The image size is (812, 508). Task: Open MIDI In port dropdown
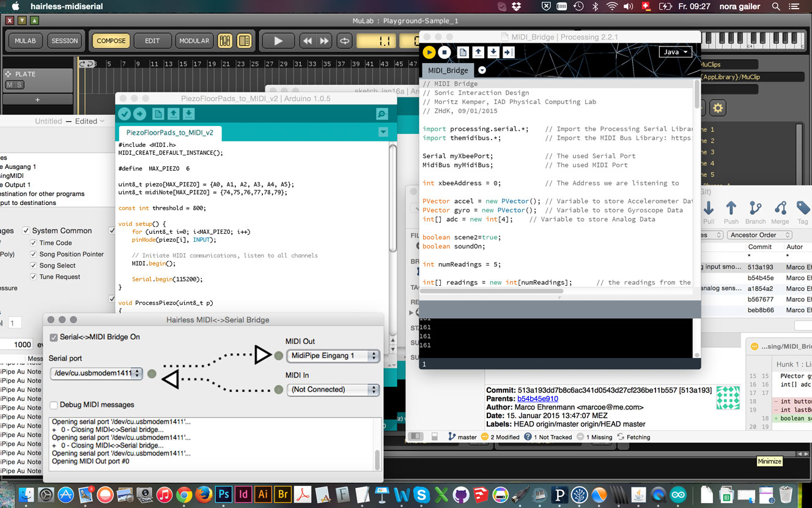(333, 389)
